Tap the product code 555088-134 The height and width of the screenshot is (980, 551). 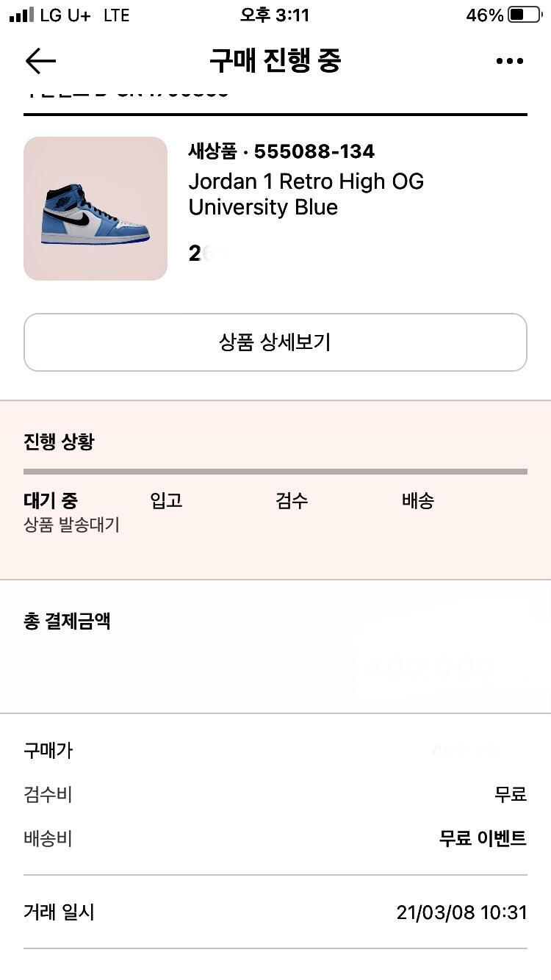pos(314,151)
